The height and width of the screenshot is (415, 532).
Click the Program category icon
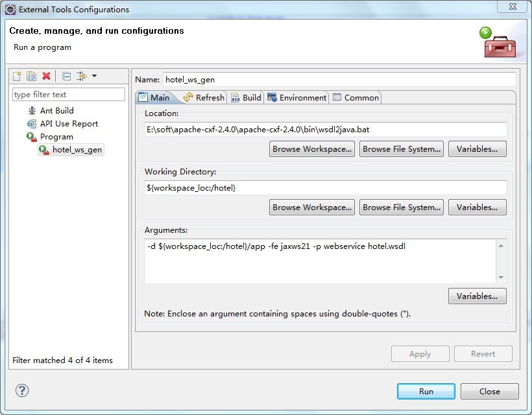pyautogui.click(x=32, y=137)
